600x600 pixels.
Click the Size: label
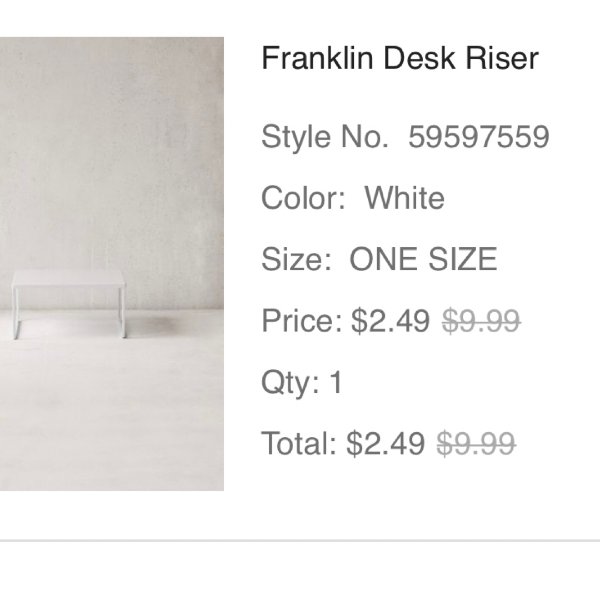click(297, 259)
